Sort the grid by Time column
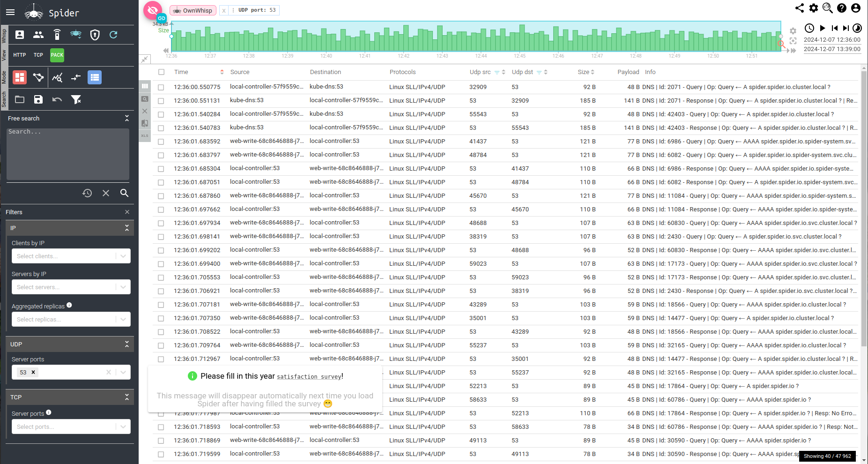868x464 pixels. [x=181, y=72]
